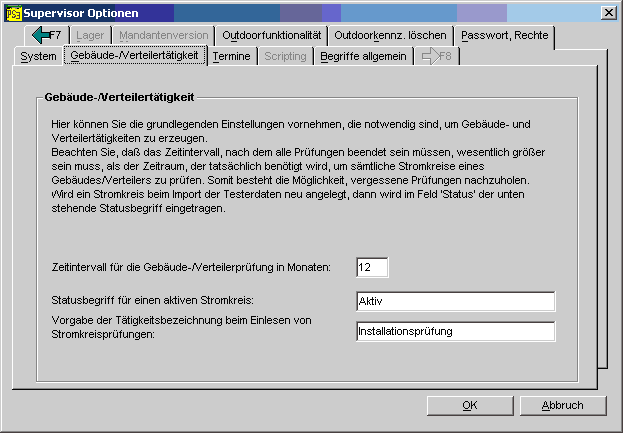Click the right arrow F8 tab
The image size is (623, 433).
coord(437,56)
